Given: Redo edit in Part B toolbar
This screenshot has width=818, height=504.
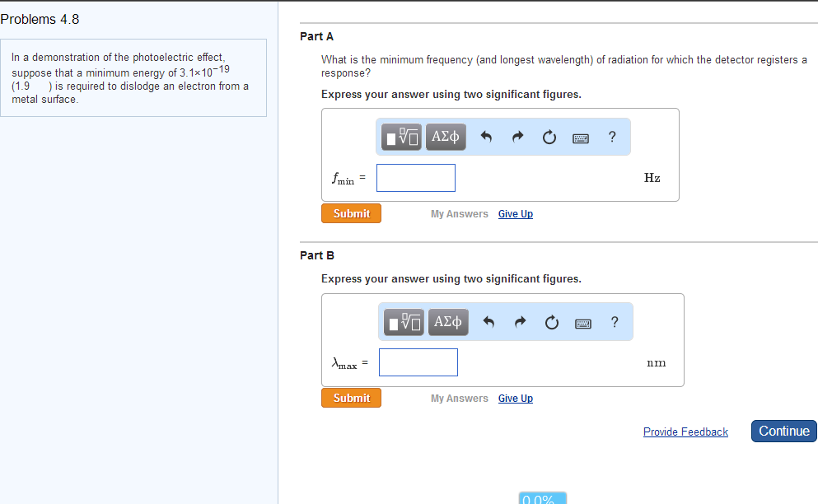Looking at the screenshot, I should click(520, 322).
